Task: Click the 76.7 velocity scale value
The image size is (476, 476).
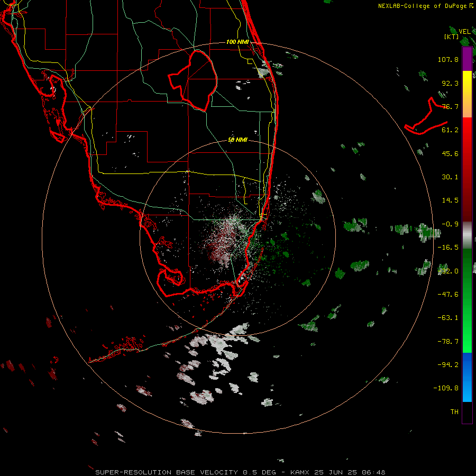Action: coord(450,106)
